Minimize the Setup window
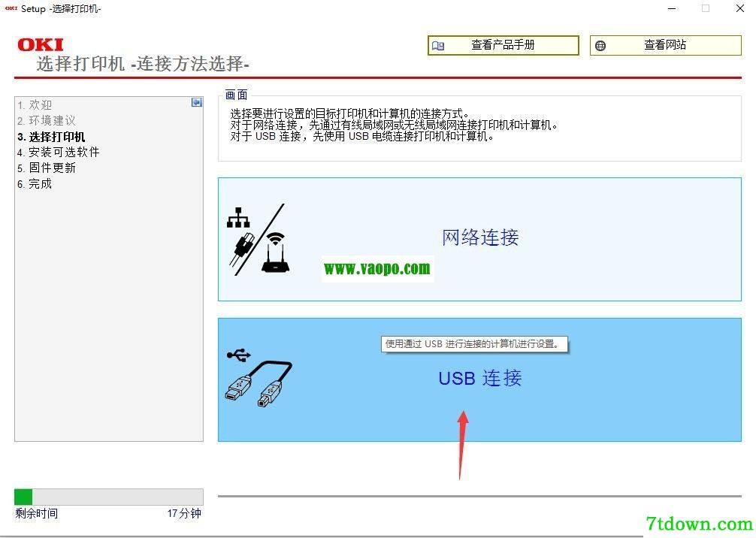This screenshot has width=756, height=538. (x=672, y=9)
